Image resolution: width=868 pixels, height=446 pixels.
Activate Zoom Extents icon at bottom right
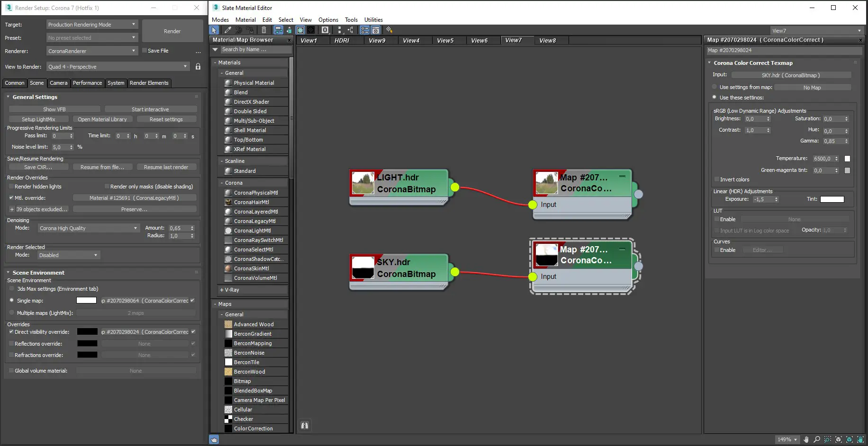tap(839, 440)
